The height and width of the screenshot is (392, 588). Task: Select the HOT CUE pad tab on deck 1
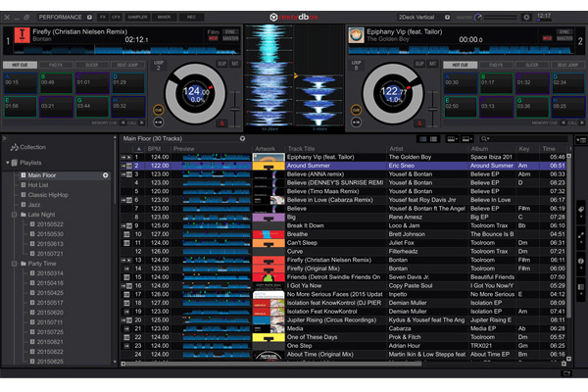click(20, 65)
